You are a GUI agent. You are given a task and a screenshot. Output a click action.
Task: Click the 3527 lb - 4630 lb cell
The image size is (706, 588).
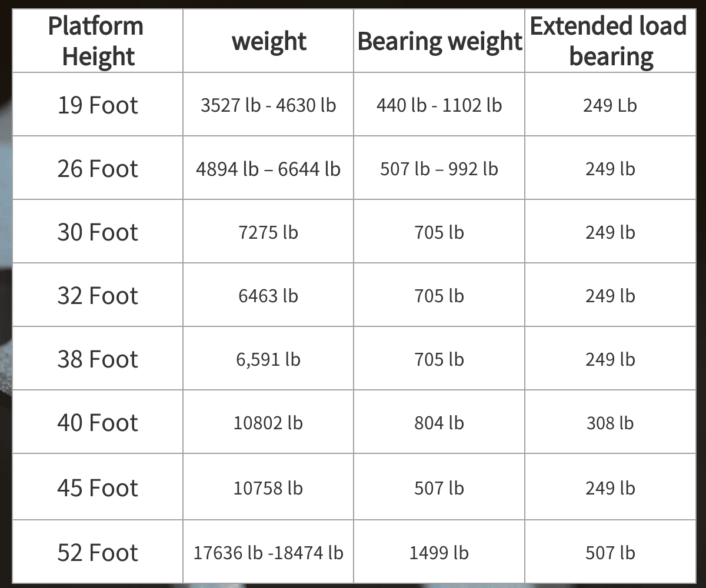[268, 105]
